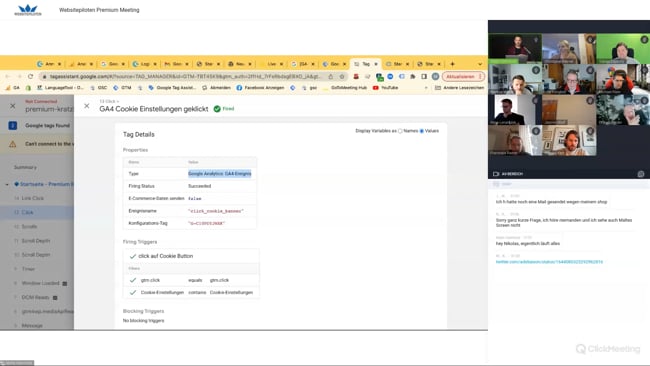Open the Facebook Anzeigen bookmark
This screenshot has width=650, height=366.
coord(260,88)
